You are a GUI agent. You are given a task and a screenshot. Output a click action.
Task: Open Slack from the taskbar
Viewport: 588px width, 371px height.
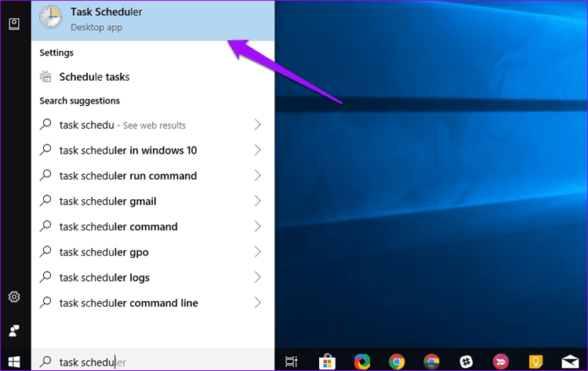466,362
